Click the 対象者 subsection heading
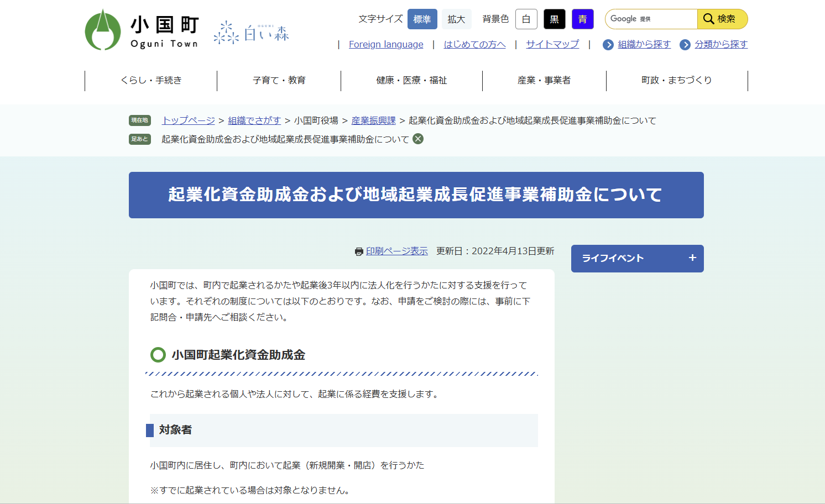This screenshot has width=825, height=504. pyautogui.click(x=175, y=430)
